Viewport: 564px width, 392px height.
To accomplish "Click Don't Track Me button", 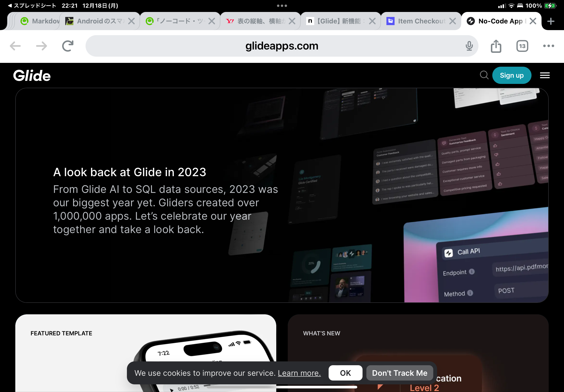I will pyautogui.click(x=400, y=373).
